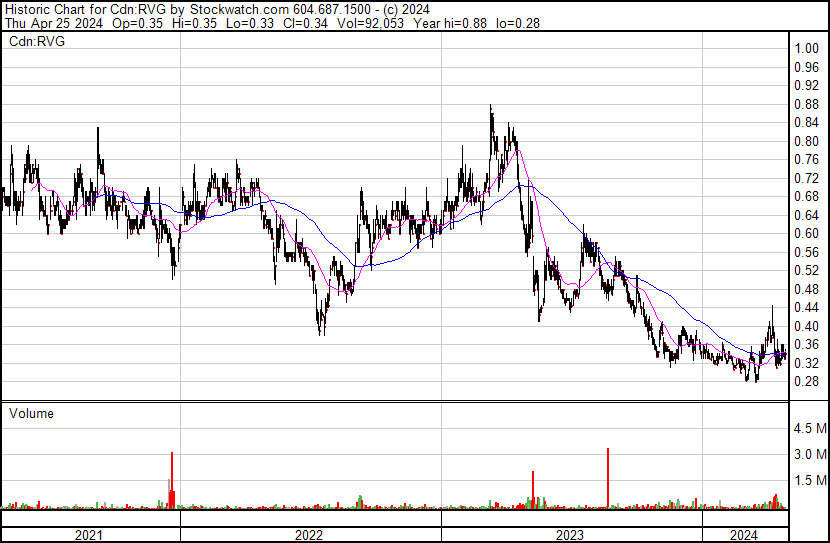Click the Vol=92,053 value in header
830x543 pixels.
(x=369, y=23)
